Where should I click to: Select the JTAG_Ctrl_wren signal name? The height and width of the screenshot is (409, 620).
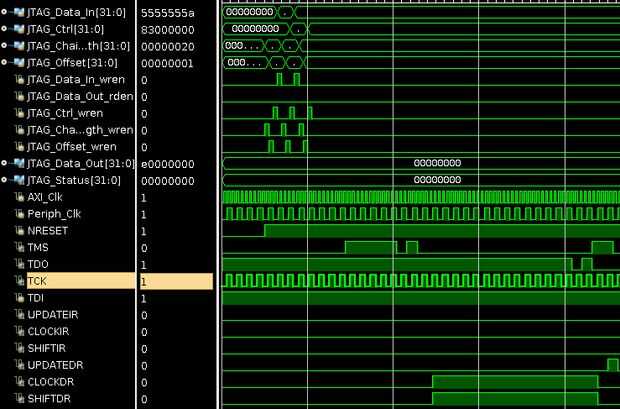pos(65,113)
